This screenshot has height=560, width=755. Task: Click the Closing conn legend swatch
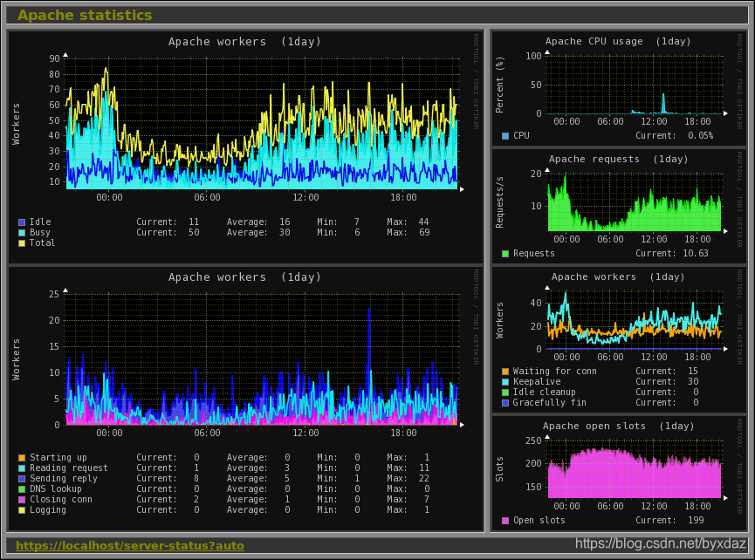tap(22, 500)
